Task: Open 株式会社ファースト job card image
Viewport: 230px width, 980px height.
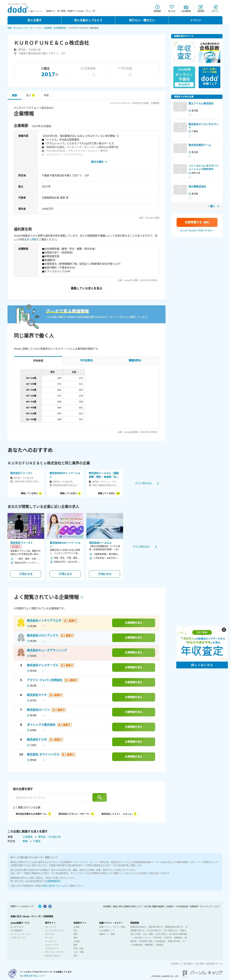Action: pyautogui.click(x=26, y=526)
